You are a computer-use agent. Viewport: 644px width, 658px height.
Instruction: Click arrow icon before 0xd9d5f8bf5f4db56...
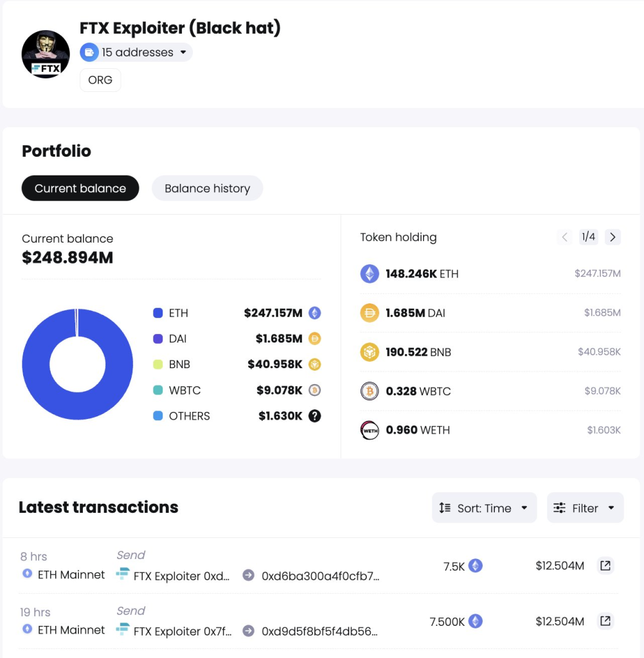(249, 631)
